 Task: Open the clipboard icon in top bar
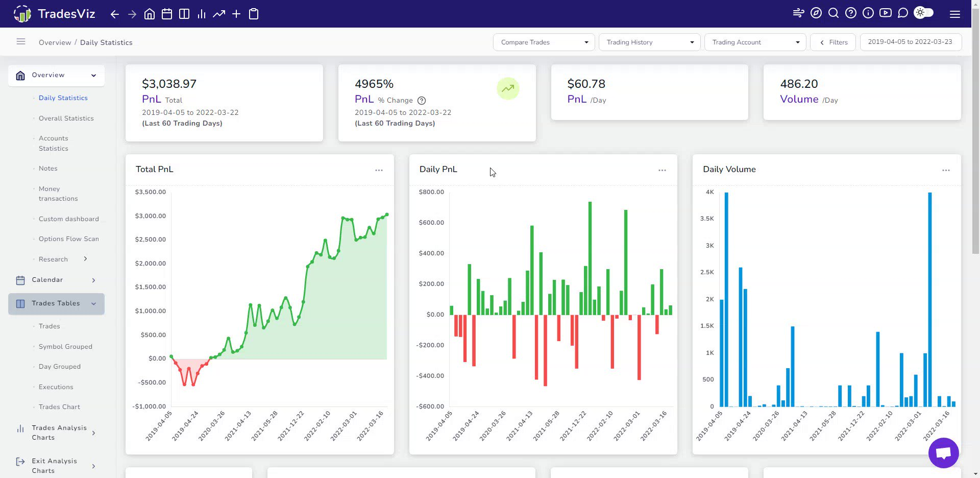click(x=254, y=14)
